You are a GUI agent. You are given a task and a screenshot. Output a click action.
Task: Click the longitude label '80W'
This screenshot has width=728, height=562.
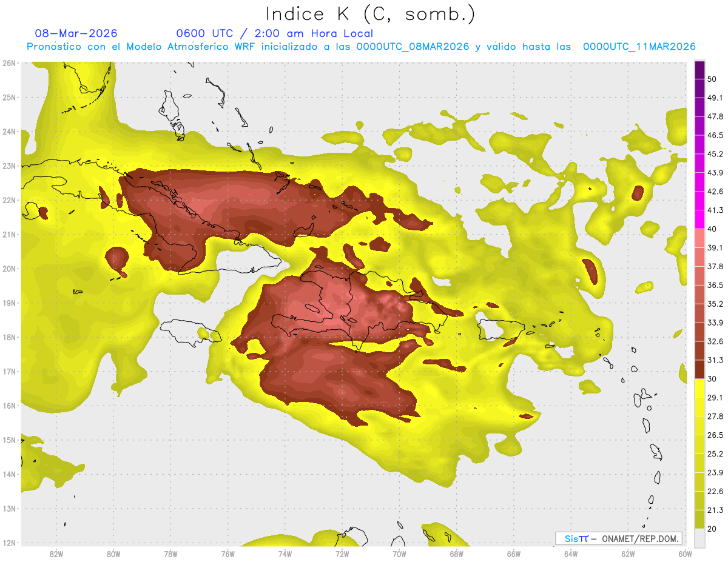click(113, 554)
